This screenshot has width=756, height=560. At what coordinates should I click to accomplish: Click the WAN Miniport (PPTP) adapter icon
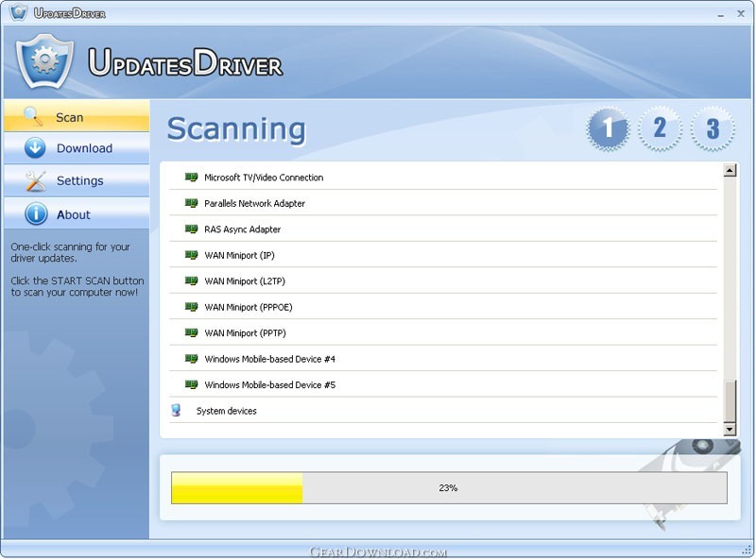[192, 333]
